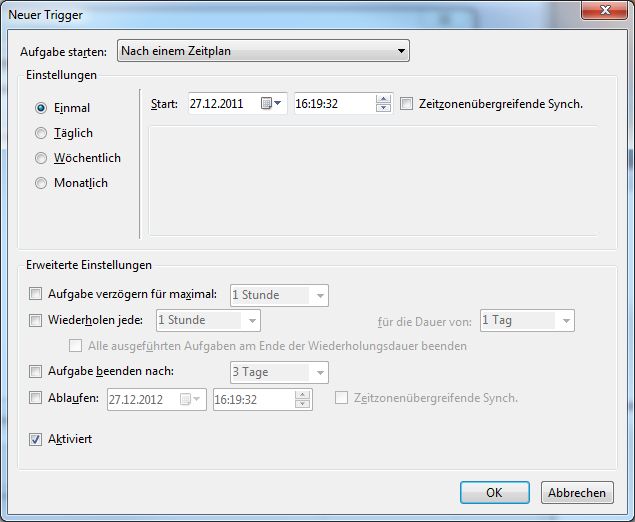The height and width of the screenshot is (522, 635).
Task: Open the Aufgabe starten dropdown
Action: click(x=263, y=51)
